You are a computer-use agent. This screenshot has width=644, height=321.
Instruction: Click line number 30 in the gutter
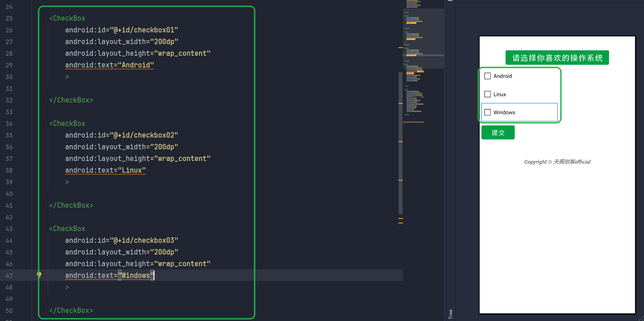point(9,77)
